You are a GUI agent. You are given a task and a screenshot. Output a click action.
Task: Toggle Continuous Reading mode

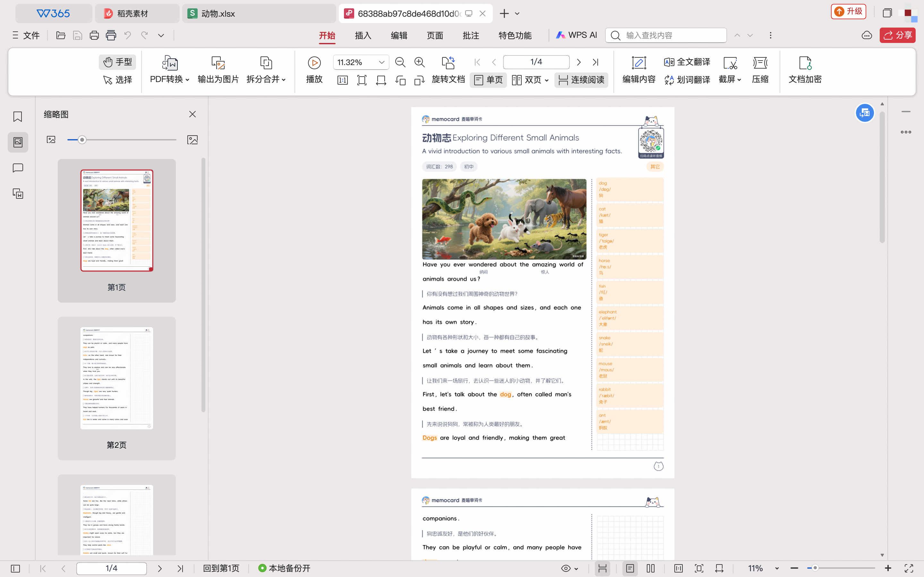(x=581, y=80)
